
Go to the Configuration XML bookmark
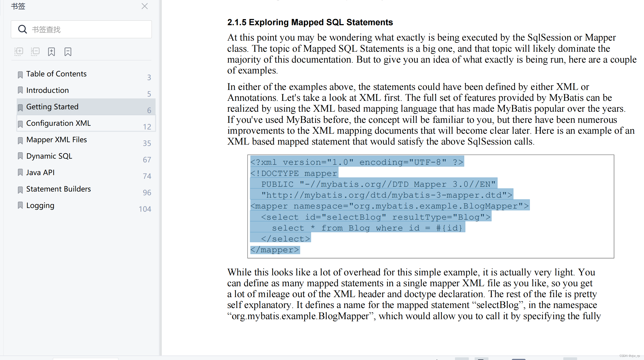[58, 123]
